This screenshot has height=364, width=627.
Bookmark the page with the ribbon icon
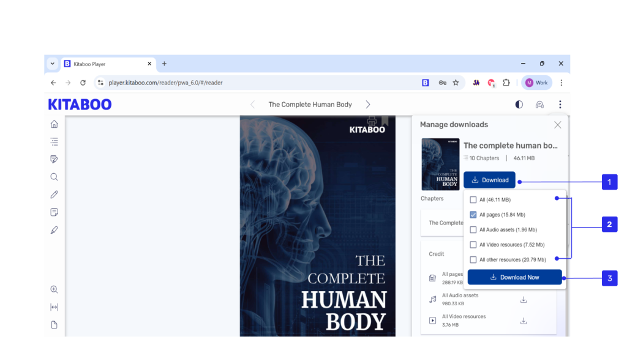pyautogui.click(x=385, y=121)
